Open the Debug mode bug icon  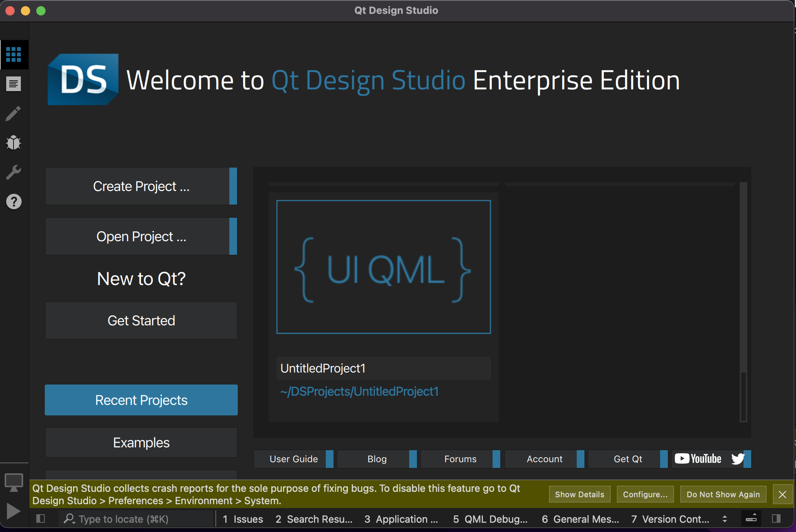14,143
